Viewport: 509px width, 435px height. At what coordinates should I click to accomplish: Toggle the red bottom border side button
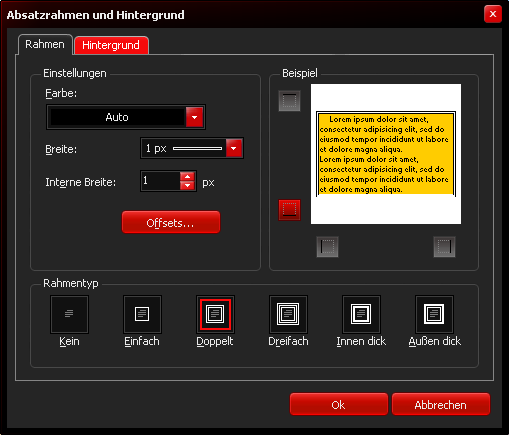click(289, 210)
